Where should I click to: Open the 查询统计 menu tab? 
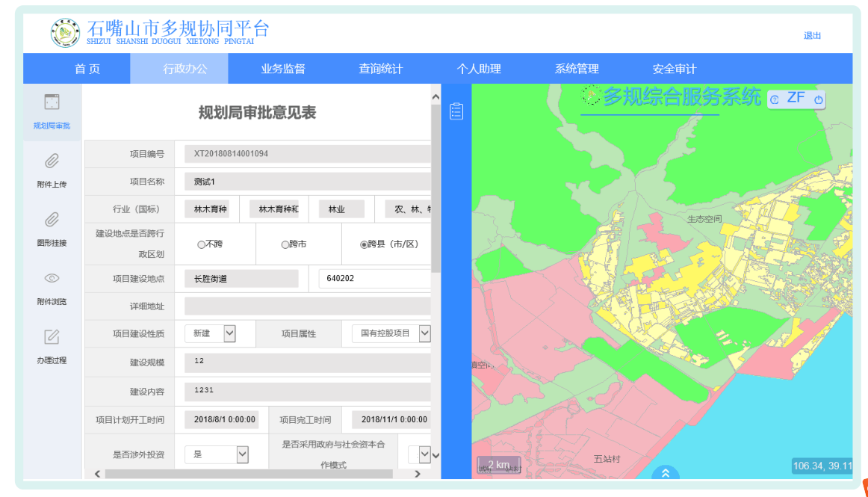381,69
